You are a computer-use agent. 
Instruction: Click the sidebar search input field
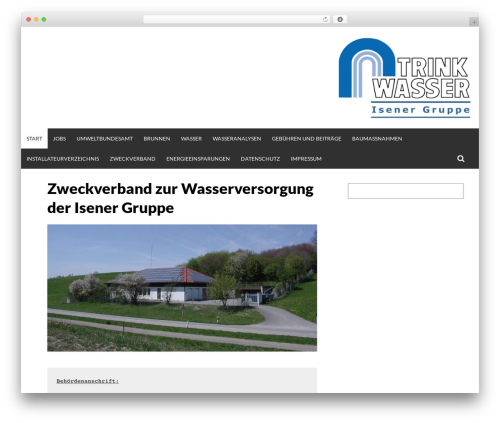[406, 191]
